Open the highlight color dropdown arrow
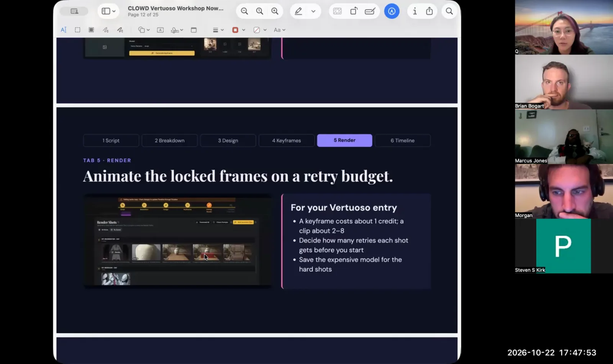This screenshot has width=613, height=364. (313, 11)
